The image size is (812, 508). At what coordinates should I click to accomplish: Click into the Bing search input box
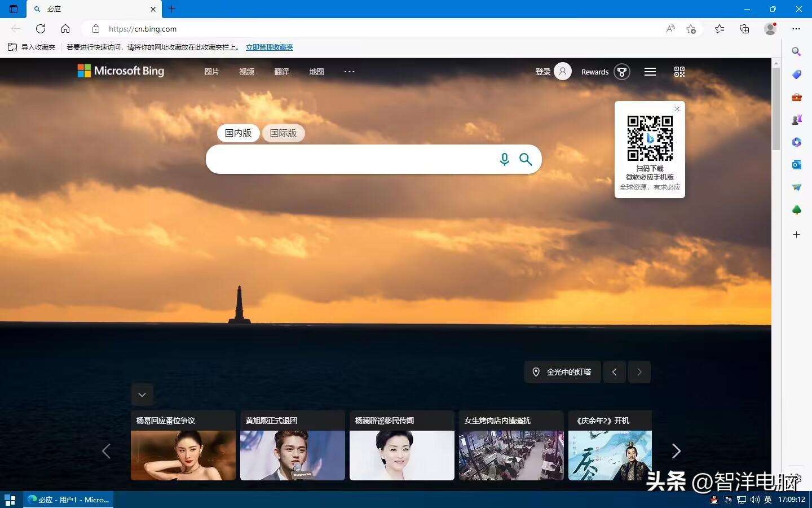[350, 159]
